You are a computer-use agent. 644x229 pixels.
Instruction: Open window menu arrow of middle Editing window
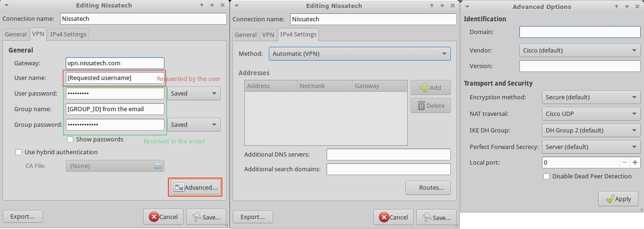(x=237, y=6)
